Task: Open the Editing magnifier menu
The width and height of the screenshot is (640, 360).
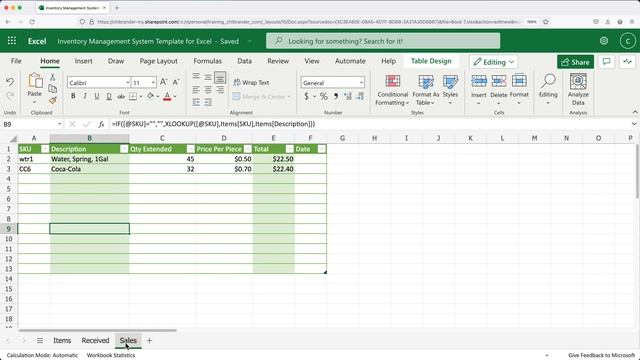Action: (x=548, y=89)
